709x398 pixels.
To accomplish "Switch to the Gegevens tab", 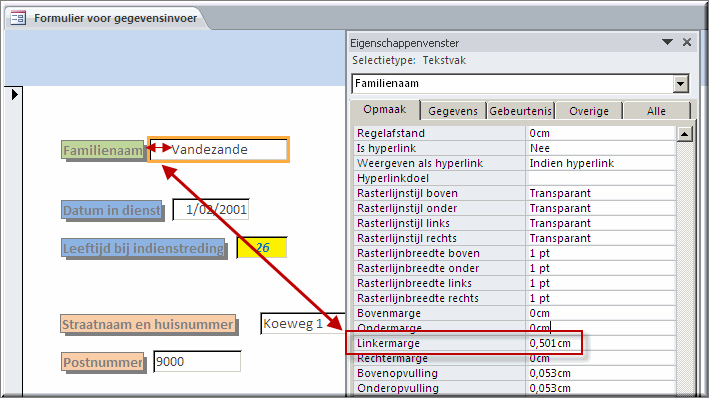I will point(453,111).
